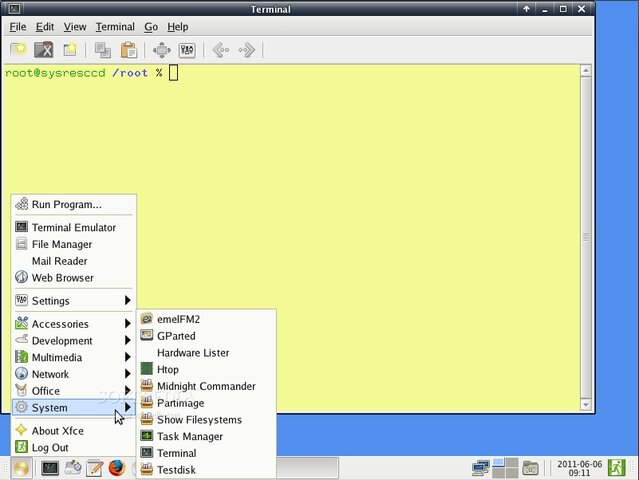
Task: Open File Manager from the menu
Action: [74, 244]
